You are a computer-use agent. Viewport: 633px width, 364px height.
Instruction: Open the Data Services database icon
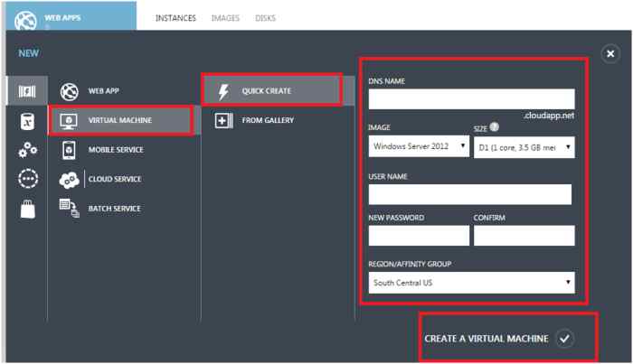coord(27,121)
